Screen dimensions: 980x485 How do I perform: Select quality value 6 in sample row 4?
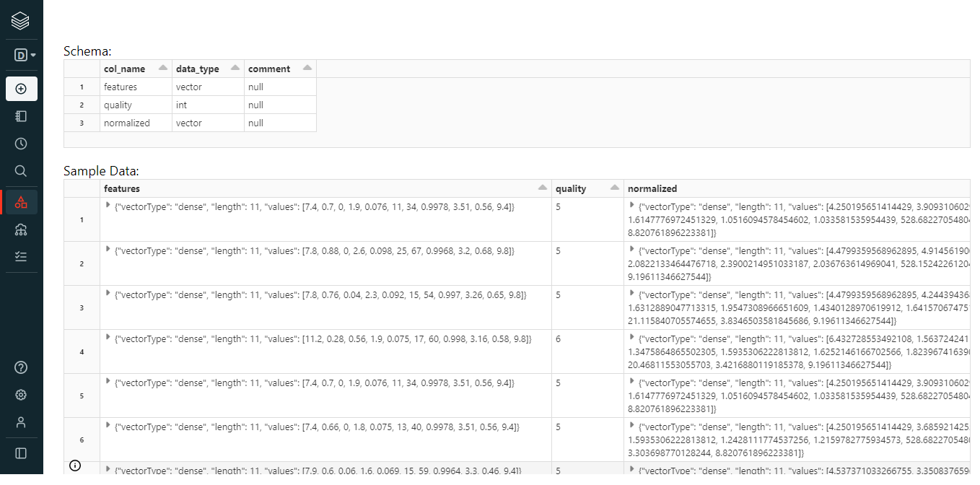click(x=587, y=351)
